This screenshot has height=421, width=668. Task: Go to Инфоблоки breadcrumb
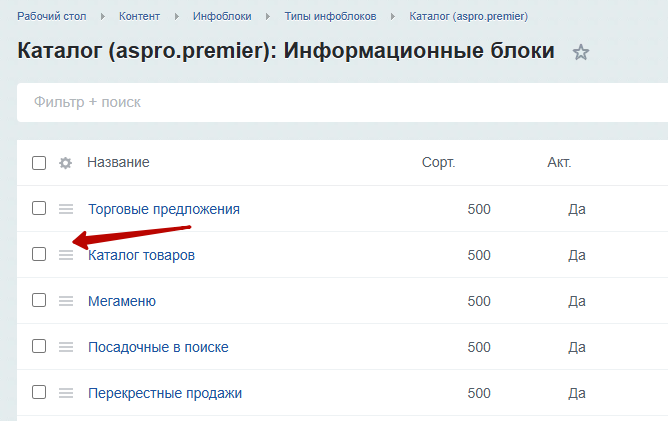(x=222, y=16)
